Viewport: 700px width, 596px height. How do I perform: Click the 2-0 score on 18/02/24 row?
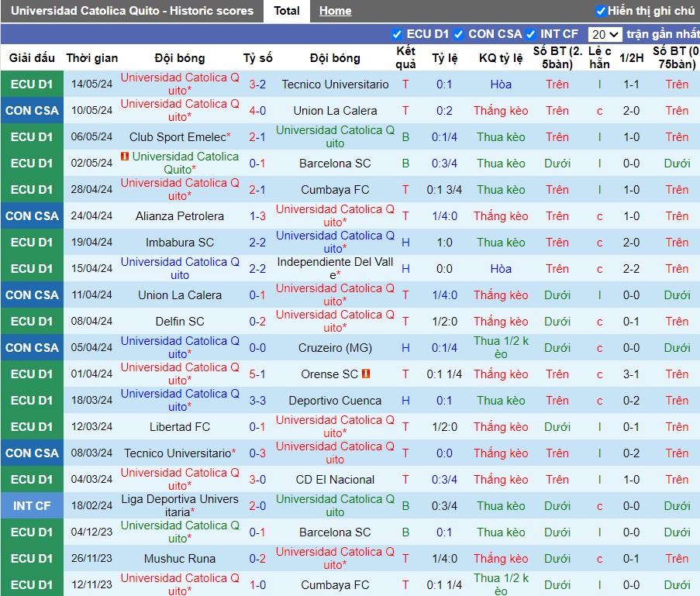[257, 506]
